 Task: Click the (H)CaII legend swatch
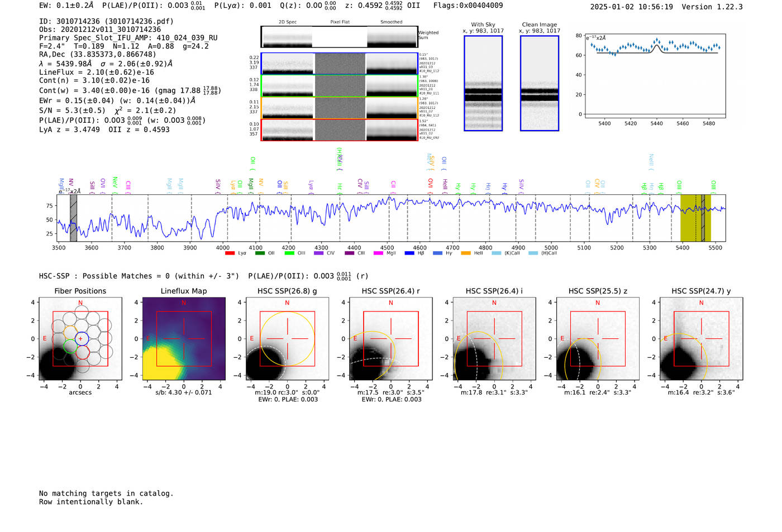click(x=533, y=253)
